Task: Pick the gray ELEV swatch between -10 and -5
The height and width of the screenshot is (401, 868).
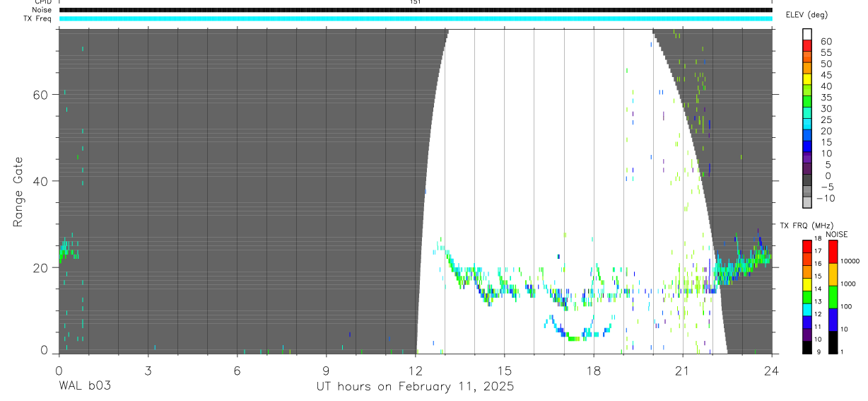Action: pos(807,192)
